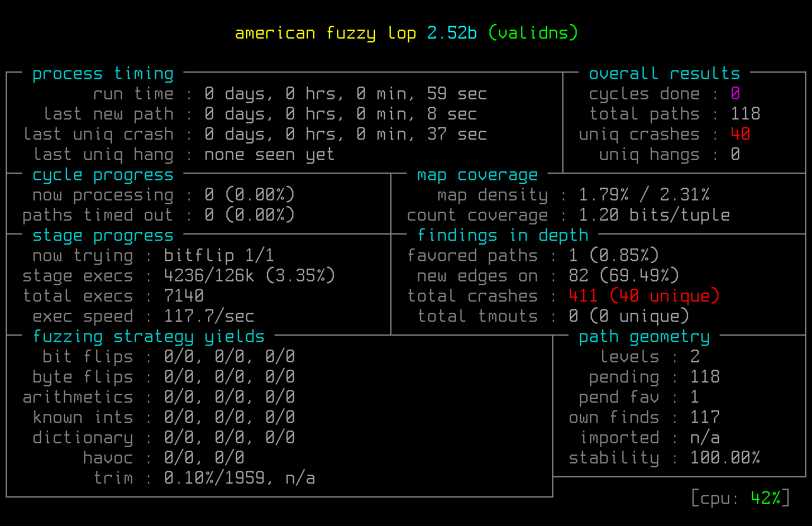This screenshot has width=812, height=526.
Task: Click the 'overall results' section header
Action: pos(665,74)
